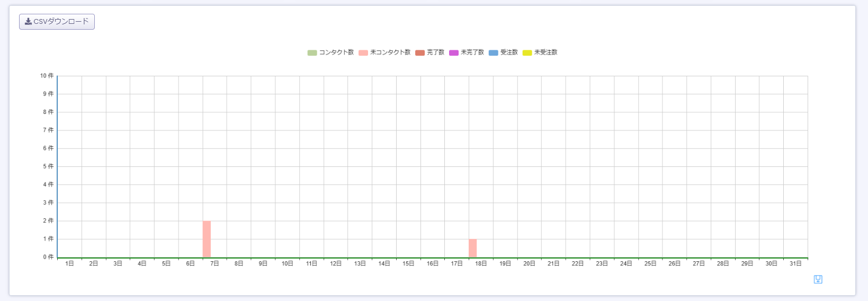Click the blue 受注数 legend swatch

[x=493, y=52]
